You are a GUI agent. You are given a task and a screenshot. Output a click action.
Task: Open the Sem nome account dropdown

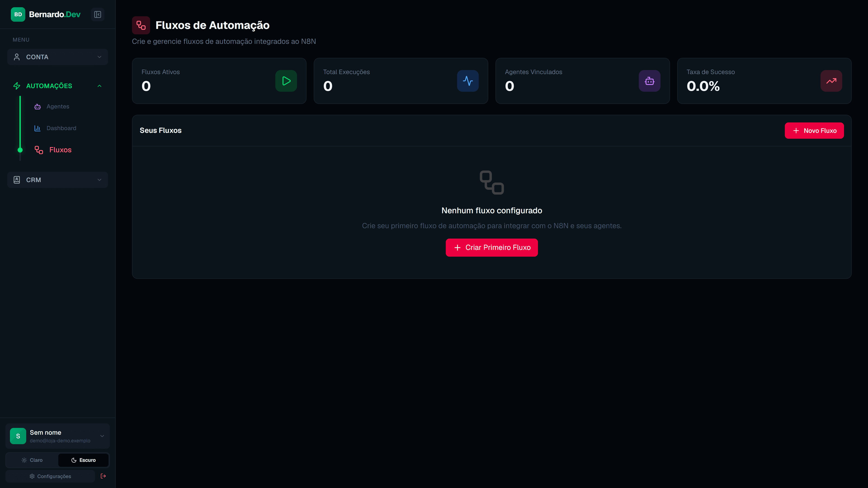(58, 436)
